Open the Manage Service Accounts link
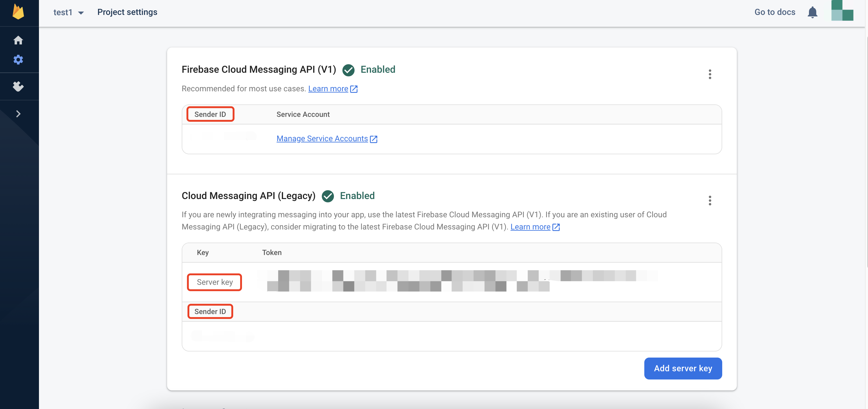This screenshot has height=409, width=868. pyautogui.click(x=322, y=138)
